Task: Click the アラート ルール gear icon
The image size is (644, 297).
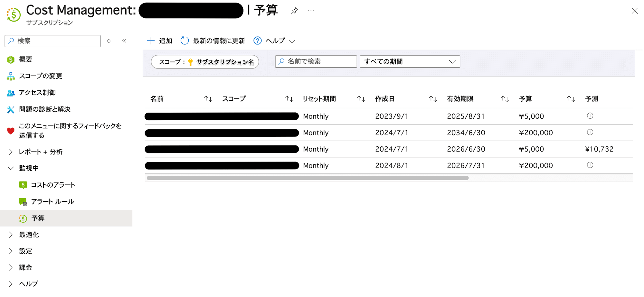Action: point(23,202)
